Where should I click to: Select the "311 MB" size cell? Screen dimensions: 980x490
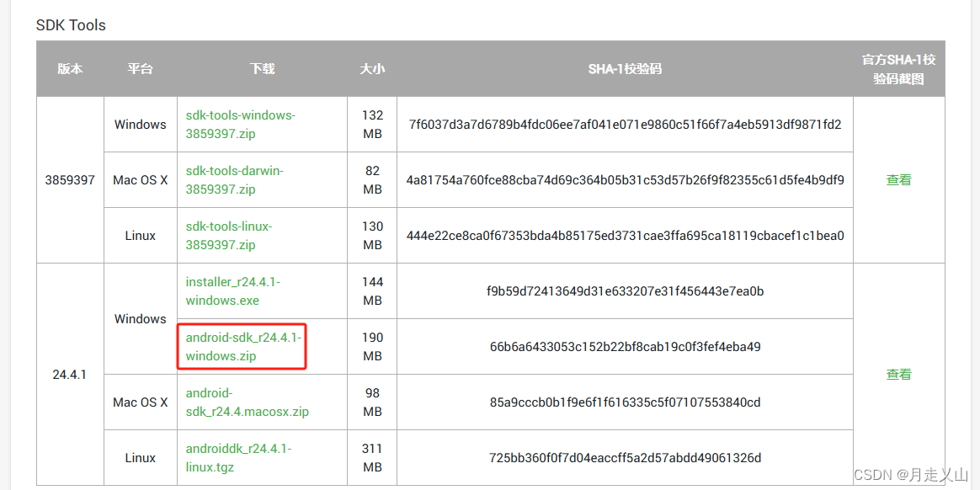click(x=372, y=458)
